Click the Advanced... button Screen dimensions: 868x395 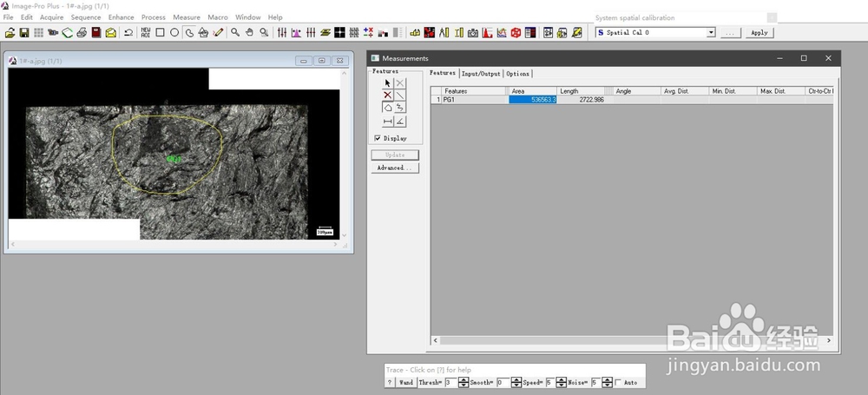tap(395, 168)
